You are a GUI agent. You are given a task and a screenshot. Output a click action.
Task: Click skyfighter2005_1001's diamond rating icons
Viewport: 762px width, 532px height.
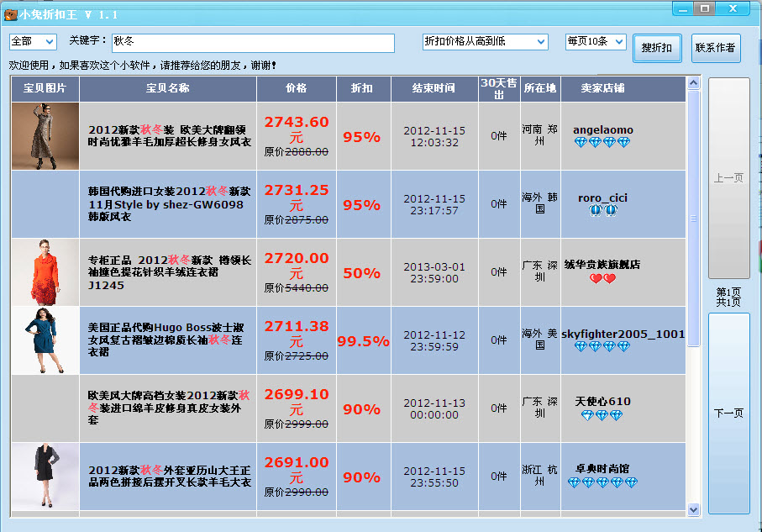click(x=602, y=347)
